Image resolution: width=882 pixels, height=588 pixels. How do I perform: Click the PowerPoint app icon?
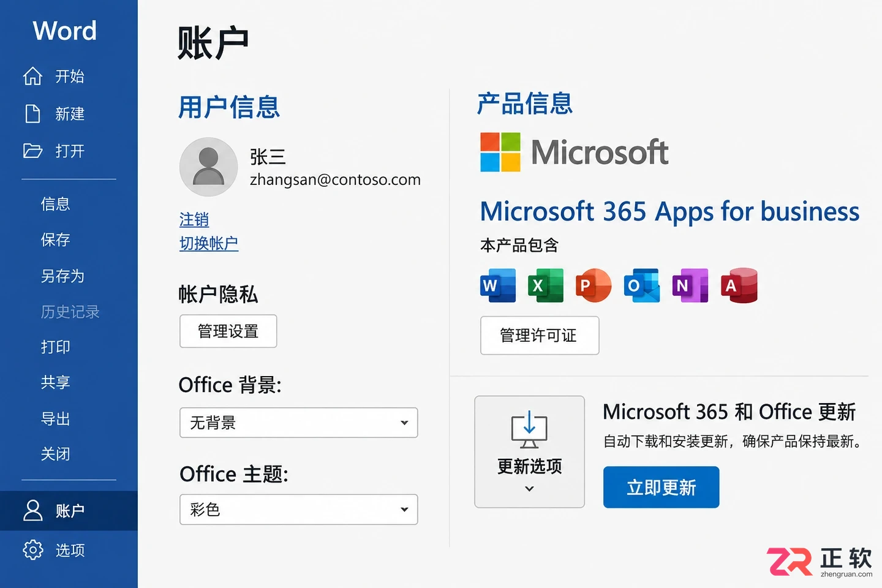pyautogui.click(x=594, y=285)
